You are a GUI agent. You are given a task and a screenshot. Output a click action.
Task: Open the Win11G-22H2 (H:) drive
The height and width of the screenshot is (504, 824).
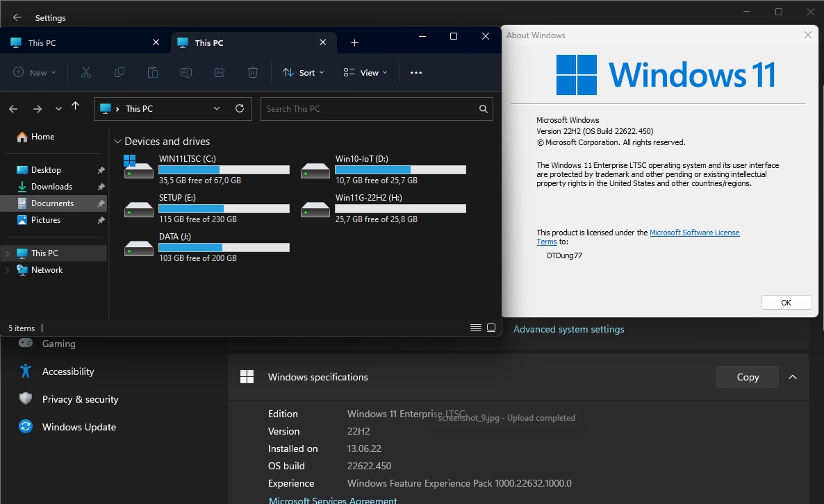point(383,208)
